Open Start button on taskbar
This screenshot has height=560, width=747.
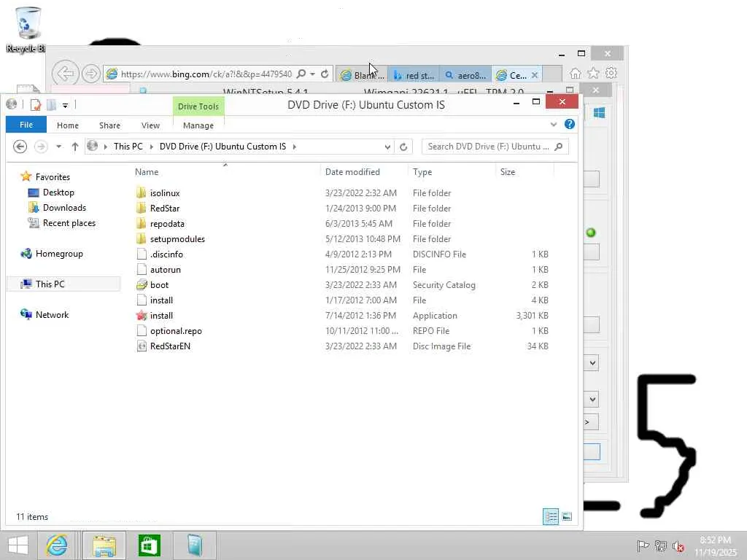[18, 545]
